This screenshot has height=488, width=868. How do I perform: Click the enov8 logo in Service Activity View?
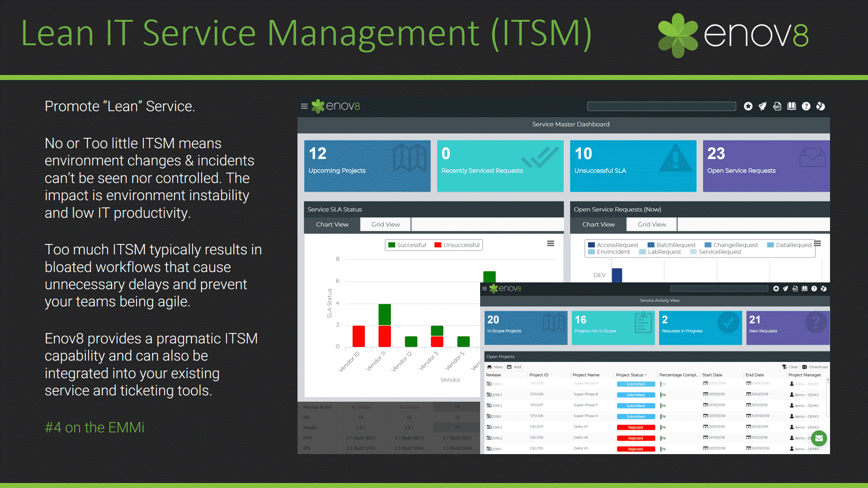[x=505, y=288]
